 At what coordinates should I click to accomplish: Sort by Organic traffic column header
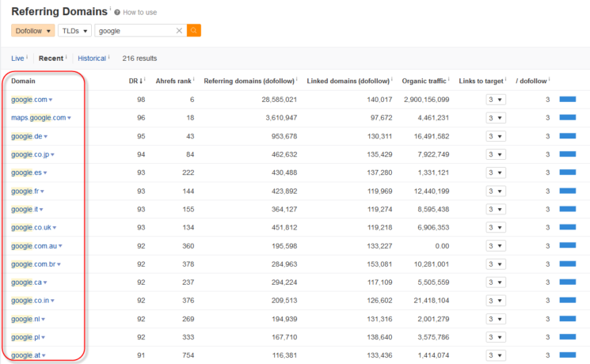point(424,81)
